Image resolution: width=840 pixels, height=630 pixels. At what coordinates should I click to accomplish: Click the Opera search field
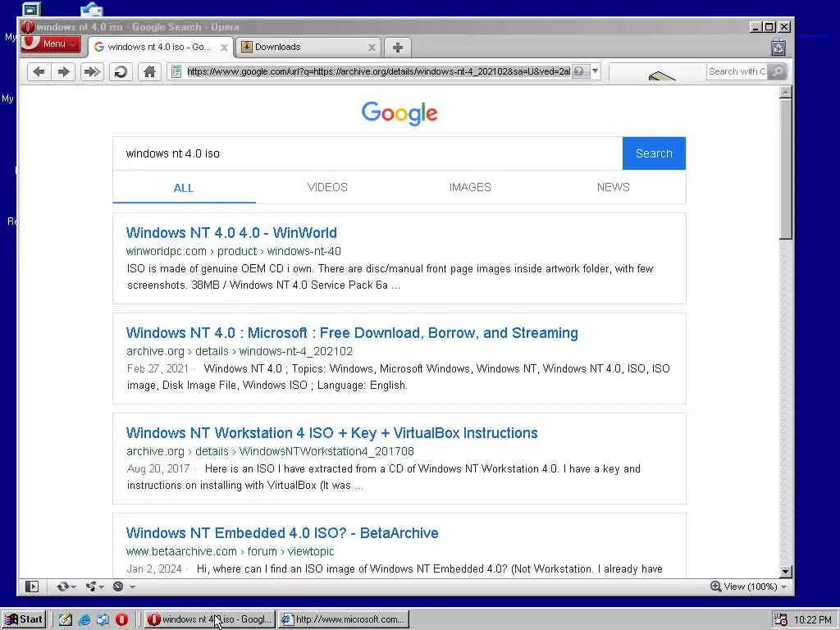pos(737,71)
